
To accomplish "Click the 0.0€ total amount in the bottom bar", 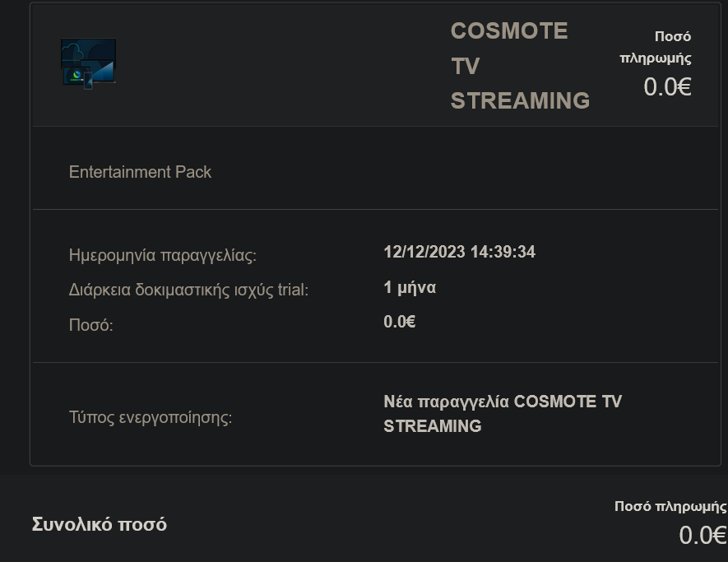I will click(702, 536).
